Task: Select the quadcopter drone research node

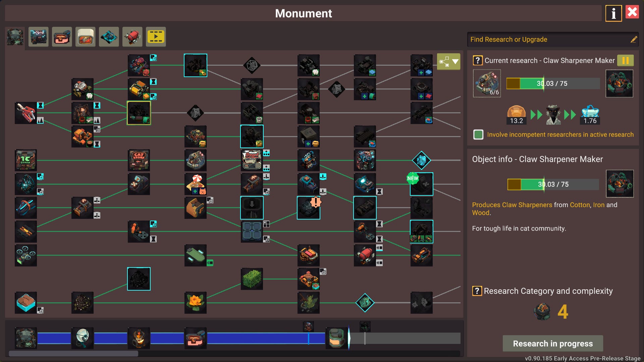Action: click(26, 255)
